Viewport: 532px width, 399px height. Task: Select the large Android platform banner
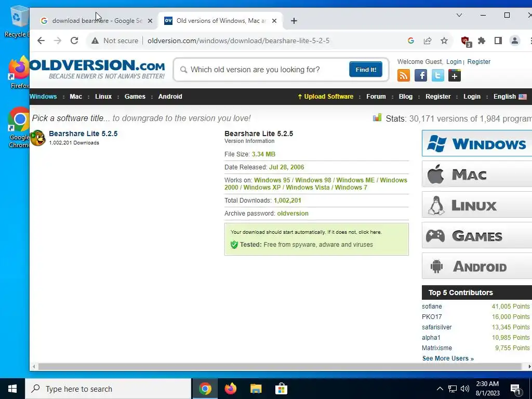477,267
